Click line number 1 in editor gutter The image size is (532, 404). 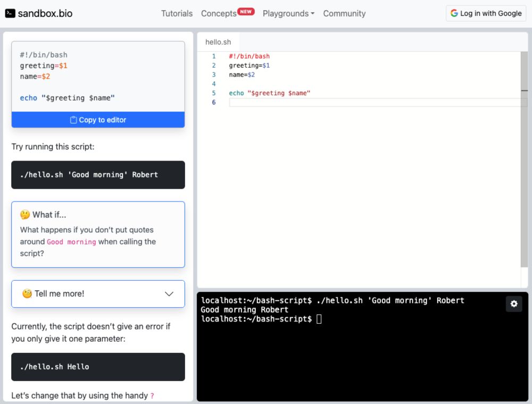214,56
